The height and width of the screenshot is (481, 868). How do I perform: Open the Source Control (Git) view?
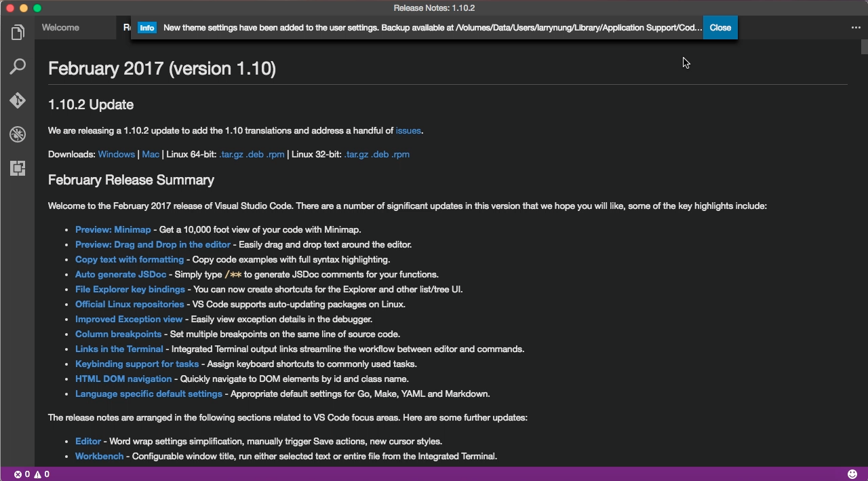[x=18, y=100]
